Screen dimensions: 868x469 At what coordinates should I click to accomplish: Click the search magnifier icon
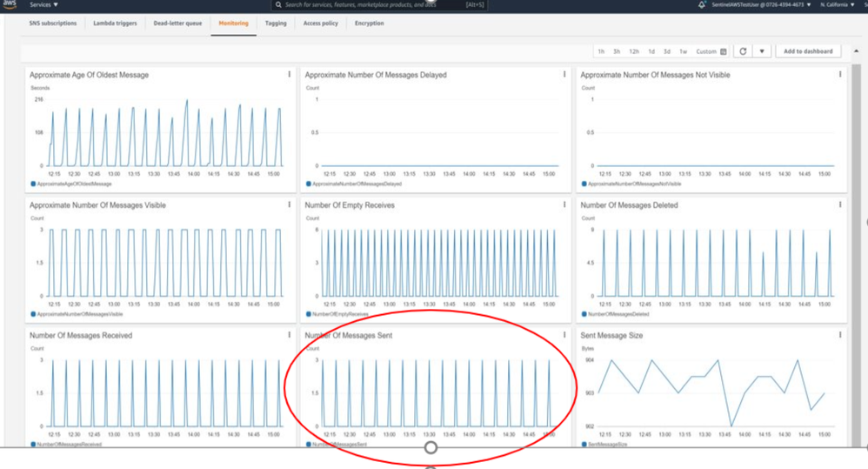pyautogui.click(x=278, y=4)
